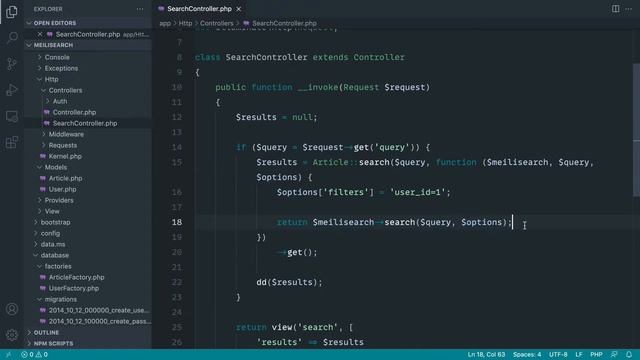The width and height of the screenshot is (640, 360).
Task: Change encoding via UTF-8 status item
Action: (558, 355)
